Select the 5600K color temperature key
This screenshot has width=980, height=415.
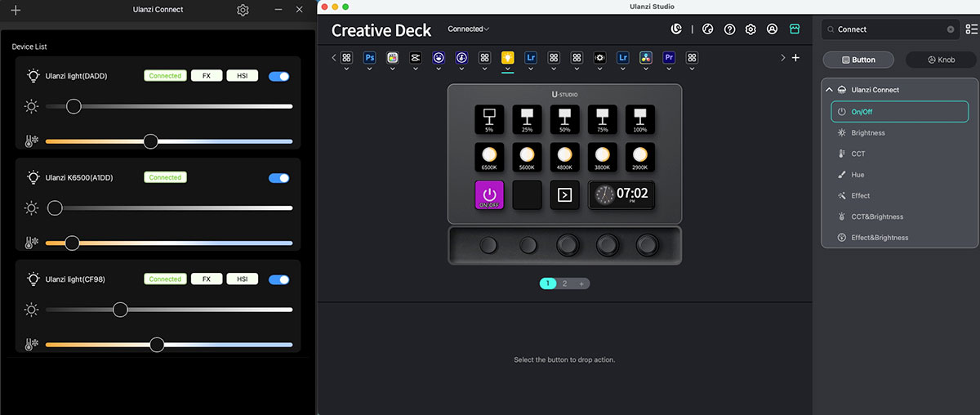[527, 157]
